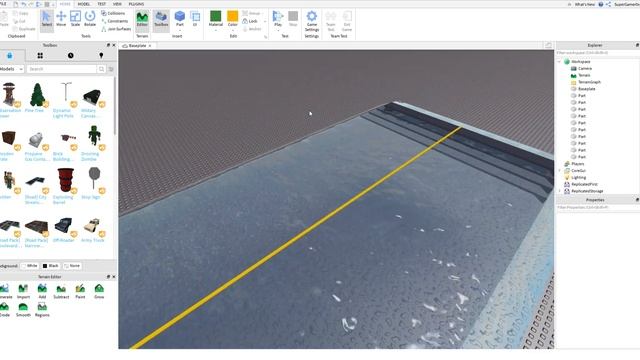Image resolution: width=640 pixels, height=360 pixels.
Task: Click the Lock tool
Action: 250,21
